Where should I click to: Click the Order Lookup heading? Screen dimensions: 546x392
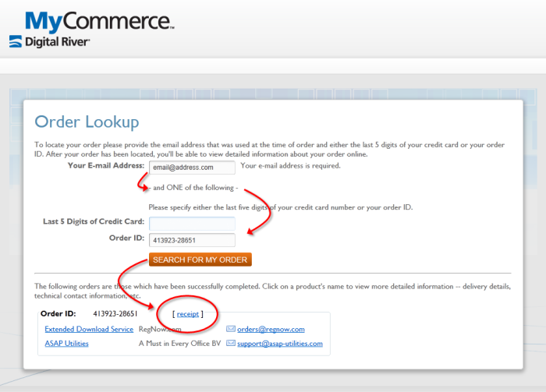coord(87,122)
